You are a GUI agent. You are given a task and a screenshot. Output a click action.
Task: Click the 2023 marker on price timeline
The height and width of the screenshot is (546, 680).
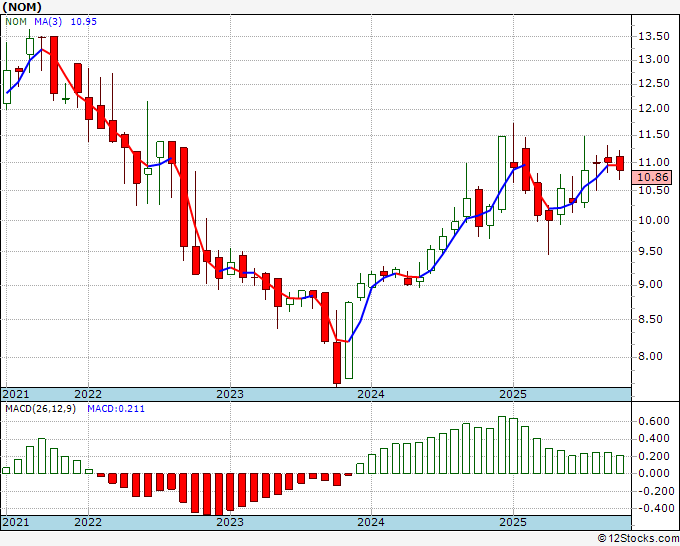(230, 394)
